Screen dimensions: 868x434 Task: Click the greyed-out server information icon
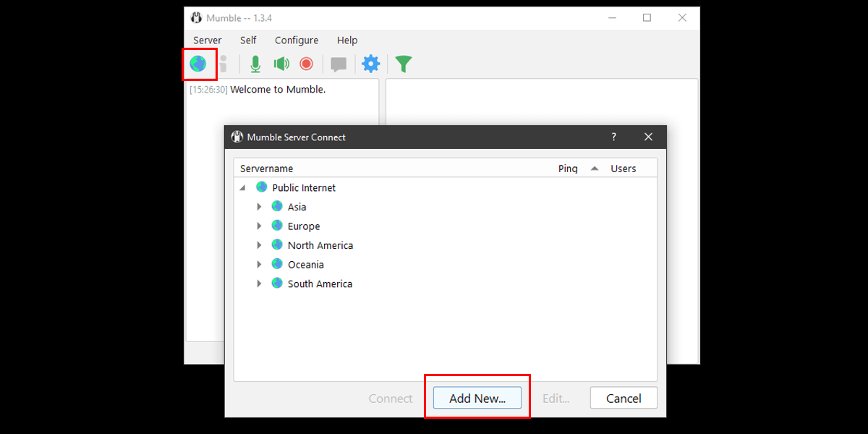click(223, 64)
